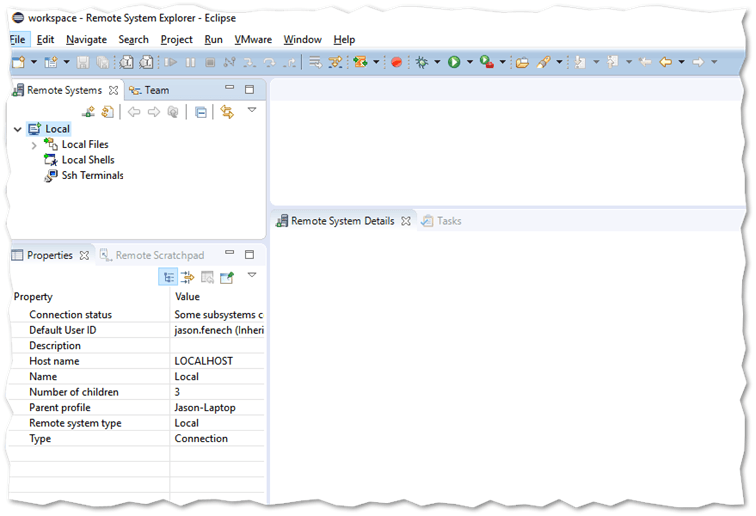Select the Local Files tree item

[x=85, y=145]
